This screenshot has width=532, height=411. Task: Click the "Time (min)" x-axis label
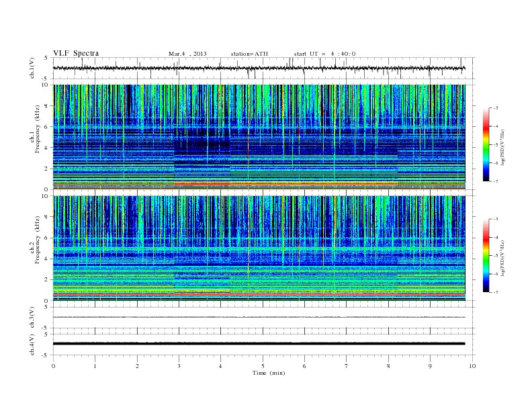click(x=269, y=373)
